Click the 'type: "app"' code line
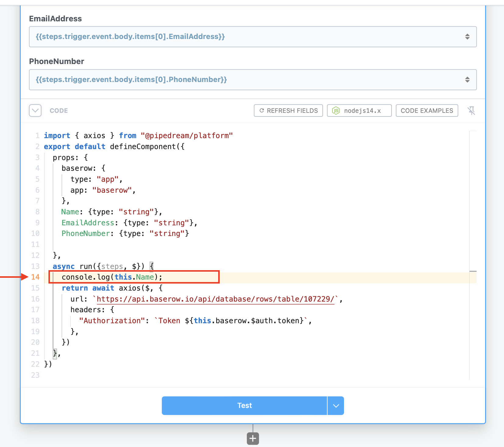This screenshot has width=504, height=447. pyautogui.click(x=97, y=179)
